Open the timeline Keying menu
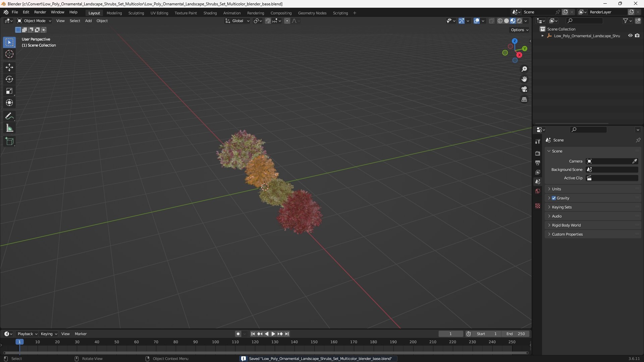644x362 pixels. (49, 334)
